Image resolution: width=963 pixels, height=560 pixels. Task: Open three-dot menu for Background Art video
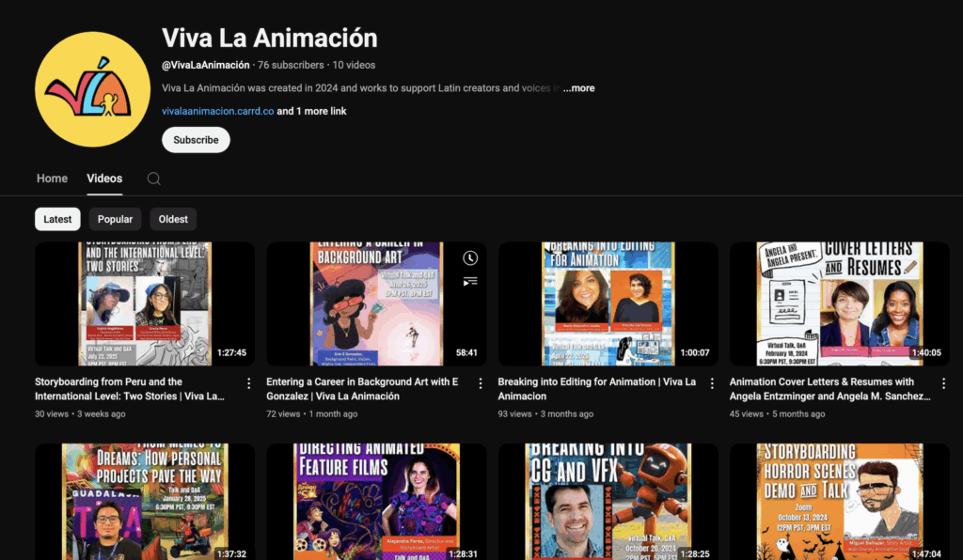(481, 383)
